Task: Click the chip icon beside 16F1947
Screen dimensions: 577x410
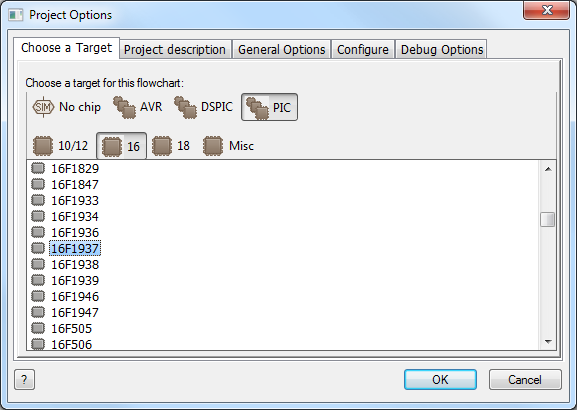Action: pos(38,312)
